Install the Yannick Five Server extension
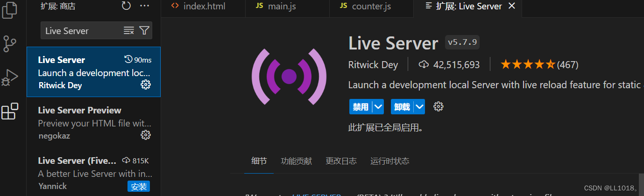The width and height of the screenshot is (644, 196). 139,187
